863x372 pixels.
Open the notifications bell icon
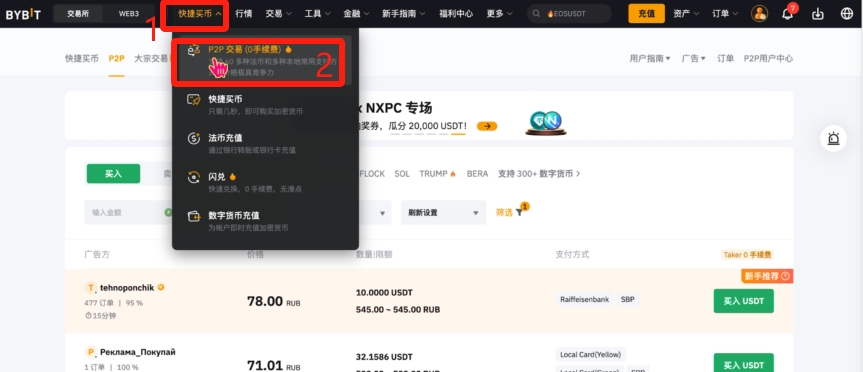(x=787, y=14)
